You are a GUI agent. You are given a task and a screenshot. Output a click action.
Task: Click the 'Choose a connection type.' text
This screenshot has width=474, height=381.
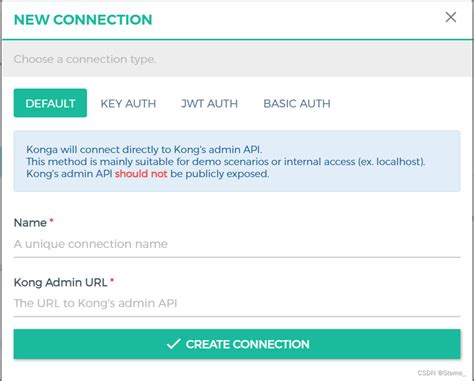click(85, 59)
